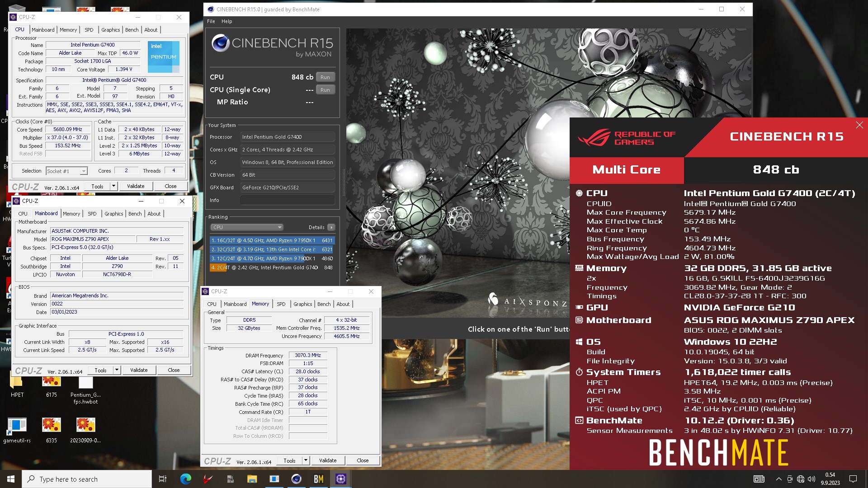Select the 6175 image file on the desktop

click(52, 387)
